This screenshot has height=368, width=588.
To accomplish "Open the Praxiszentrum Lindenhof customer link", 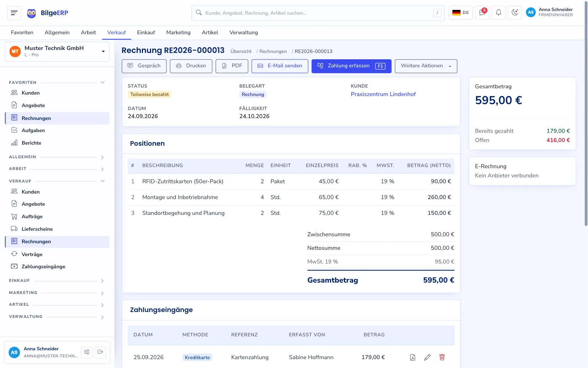I will coord(383,94).
